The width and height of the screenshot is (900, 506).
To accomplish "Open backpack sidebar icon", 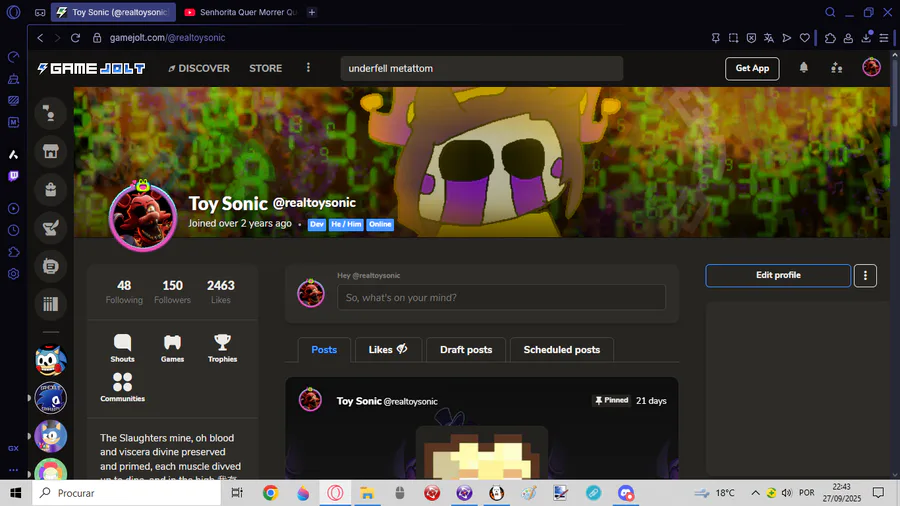I will [x=51, y=190].
